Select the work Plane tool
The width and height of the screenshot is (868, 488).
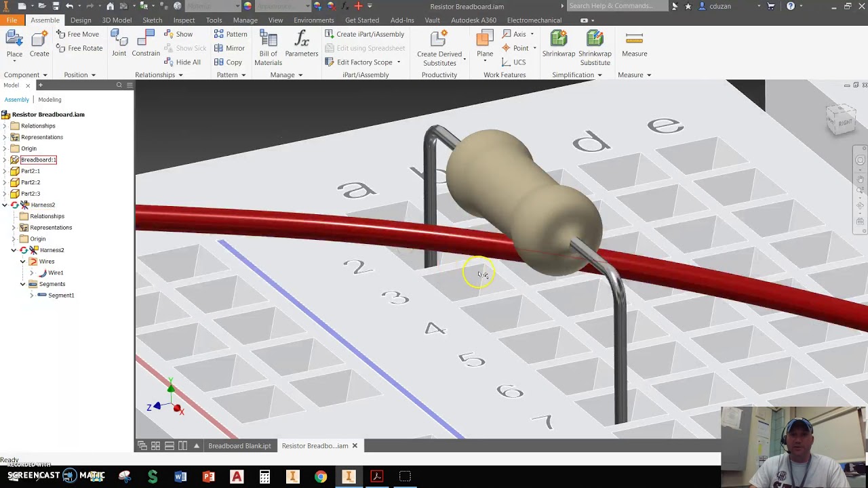(485, 44)
